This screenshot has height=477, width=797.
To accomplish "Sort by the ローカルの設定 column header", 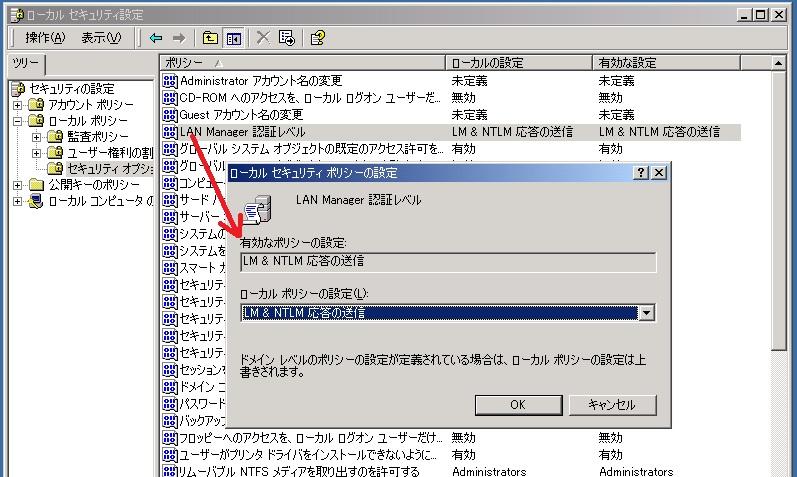I will click(x=517, y=63).
